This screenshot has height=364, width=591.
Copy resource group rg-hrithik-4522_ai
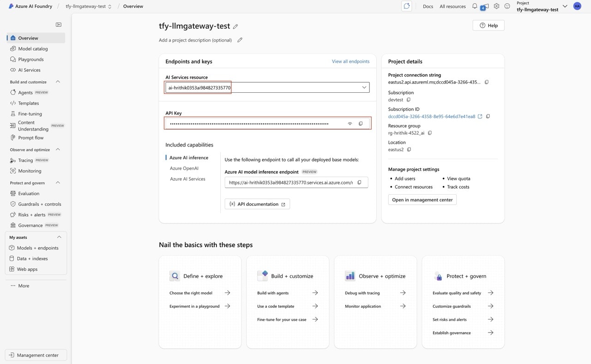[429, 133]
